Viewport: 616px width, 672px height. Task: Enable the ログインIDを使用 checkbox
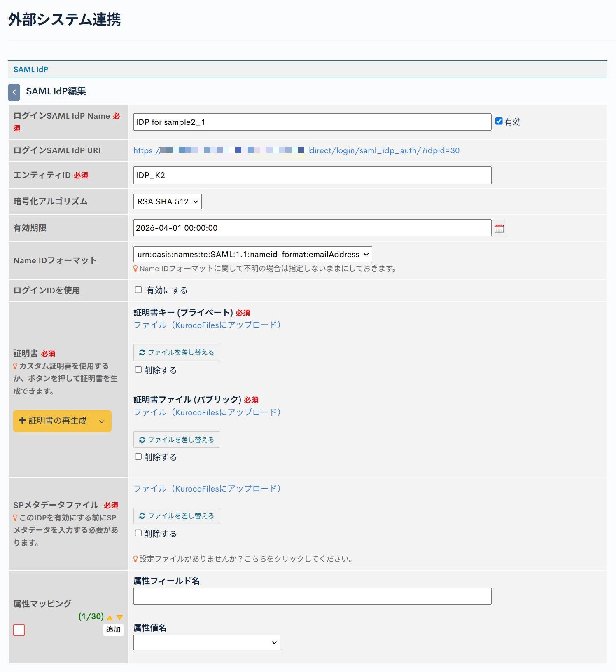pyautogui.click(x=138, y=290)
